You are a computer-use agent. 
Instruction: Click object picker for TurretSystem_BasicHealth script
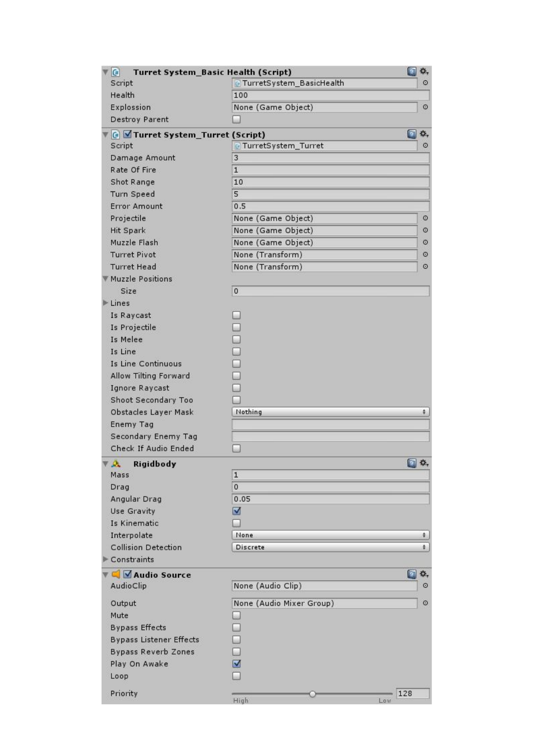pyautogui.click(x=425, y=83)
